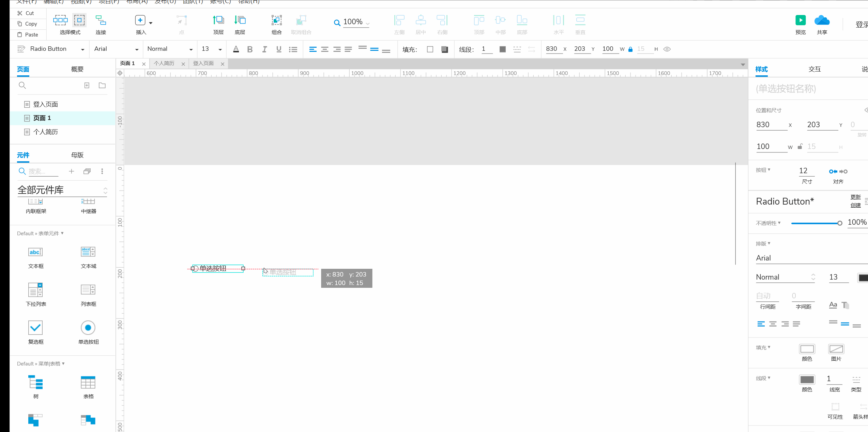Toggle italic formatting
Image resolution: width=868 pixels, height=432 pixels.
tap(264, 49)
